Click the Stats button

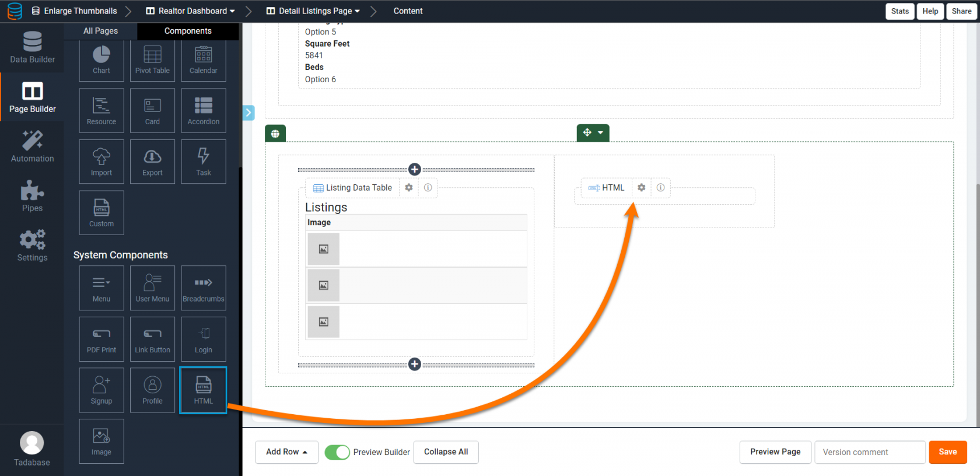[x=900, y=11]
